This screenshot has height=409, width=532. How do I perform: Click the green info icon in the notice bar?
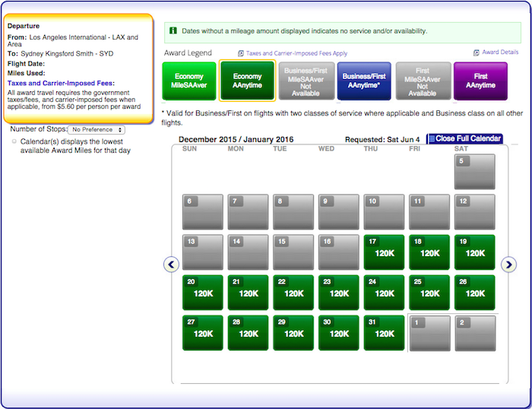click(x=173, y=30)
